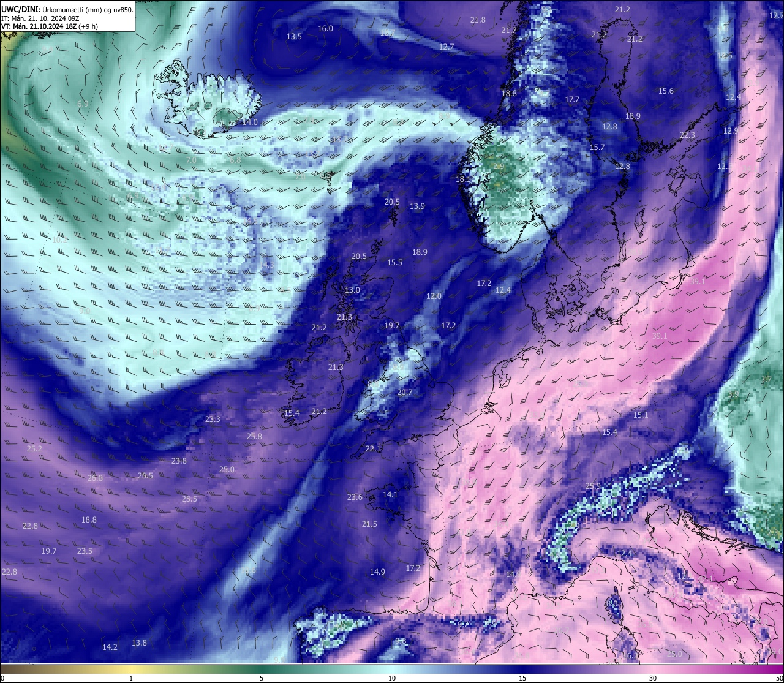Click the 23.3 value label
The width and height of the screenshot is (784, 683).
pyautogui.click(x=213, y=420)
